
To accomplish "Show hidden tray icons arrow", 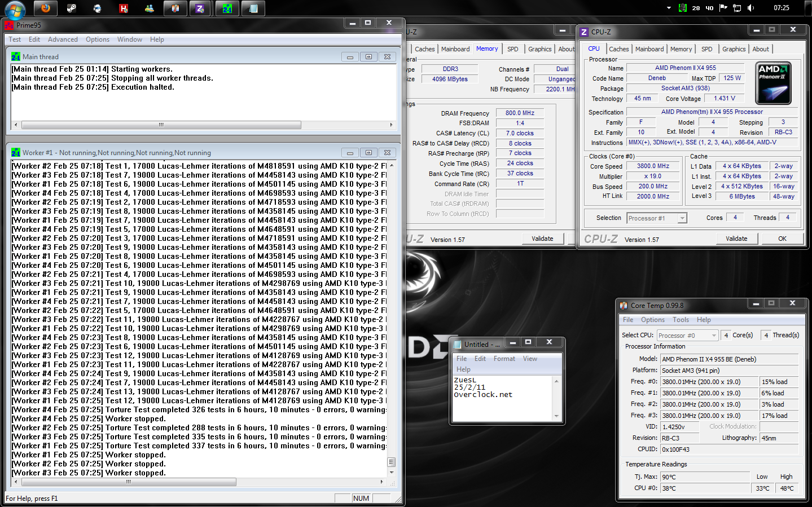I will [x=669, y=8].
